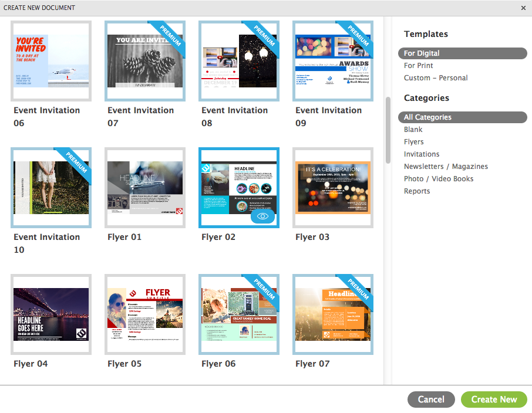Click the Flyer 03 label text
The image size is (532, 413).
click(x=312, y=237)
